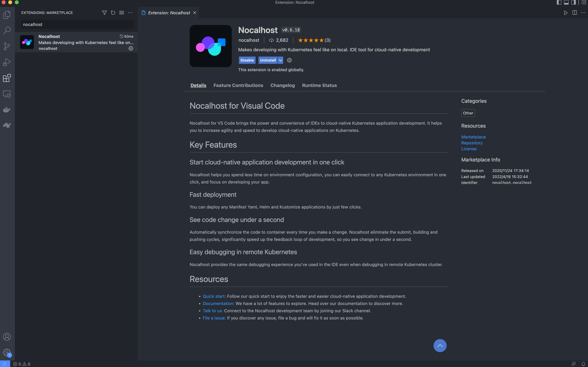Open manage gear on Nocalhost list item
This screenshot has height=367, width=588.
(x=131, y=48)
